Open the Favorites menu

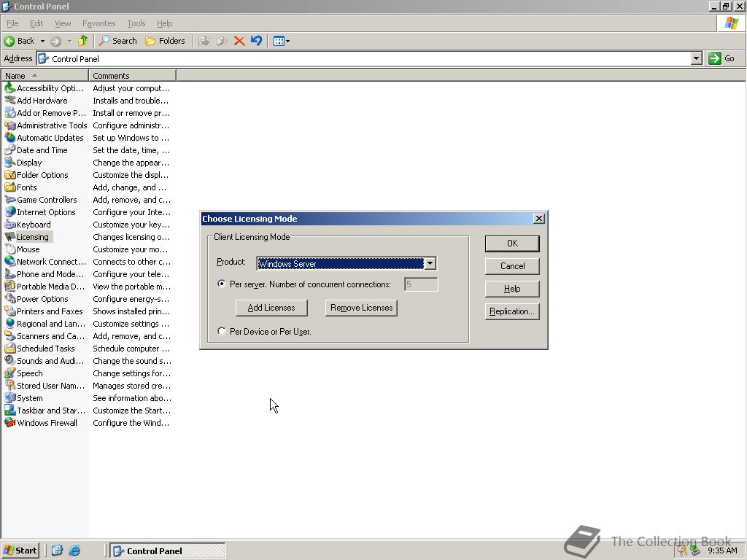98,23
